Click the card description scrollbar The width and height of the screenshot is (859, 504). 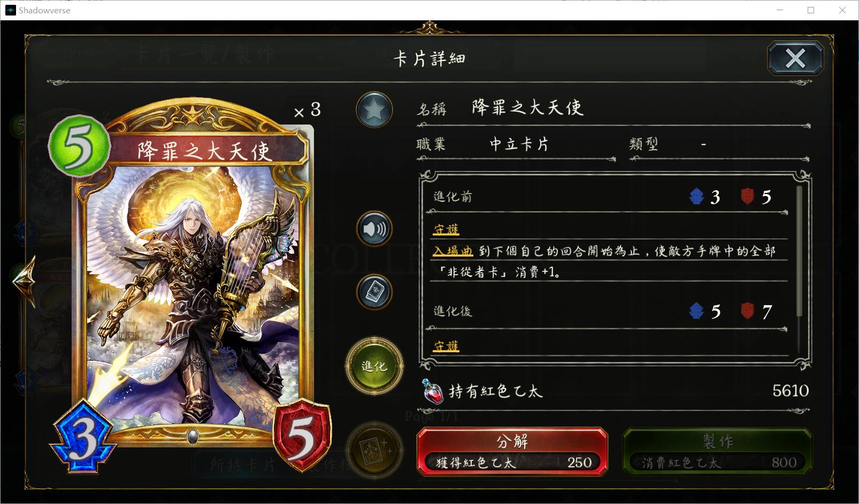tap(800, 251)
